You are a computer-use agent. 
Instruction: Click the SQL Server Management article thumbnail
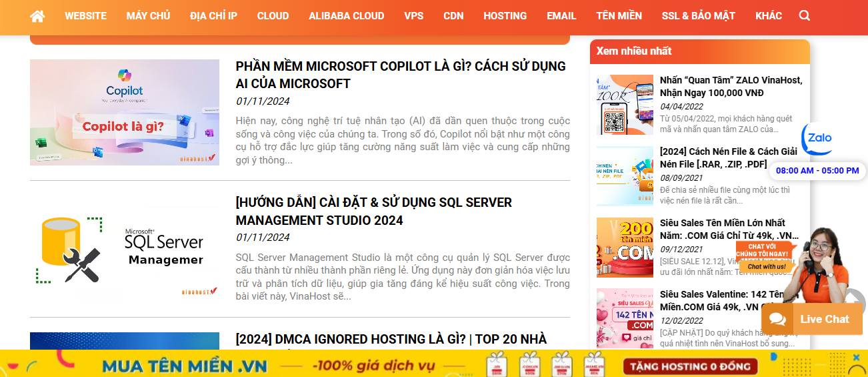125,250
